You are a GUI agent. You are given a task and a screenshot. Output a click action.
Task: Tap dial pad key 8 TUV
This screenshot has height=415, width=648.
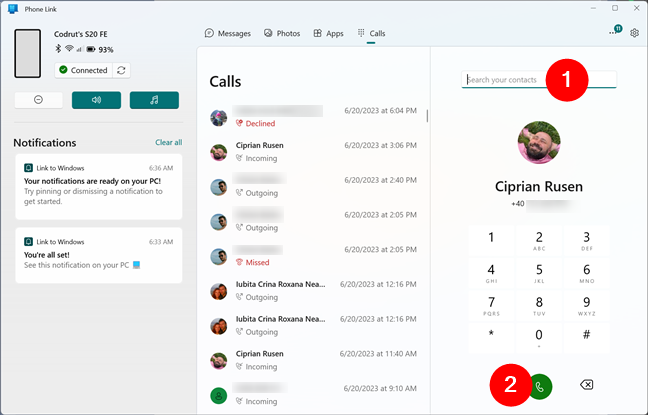[x=539, y=306]
